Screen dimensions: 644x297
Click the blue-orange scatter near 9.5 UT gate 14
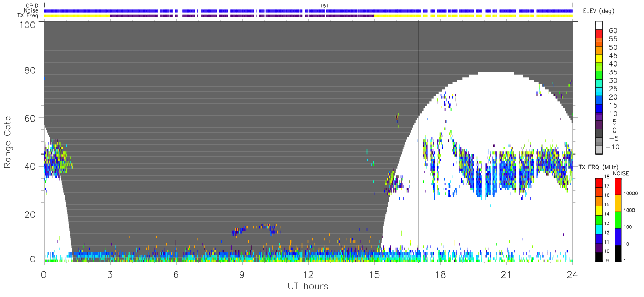pyautogui.click(x=257, y=228)
